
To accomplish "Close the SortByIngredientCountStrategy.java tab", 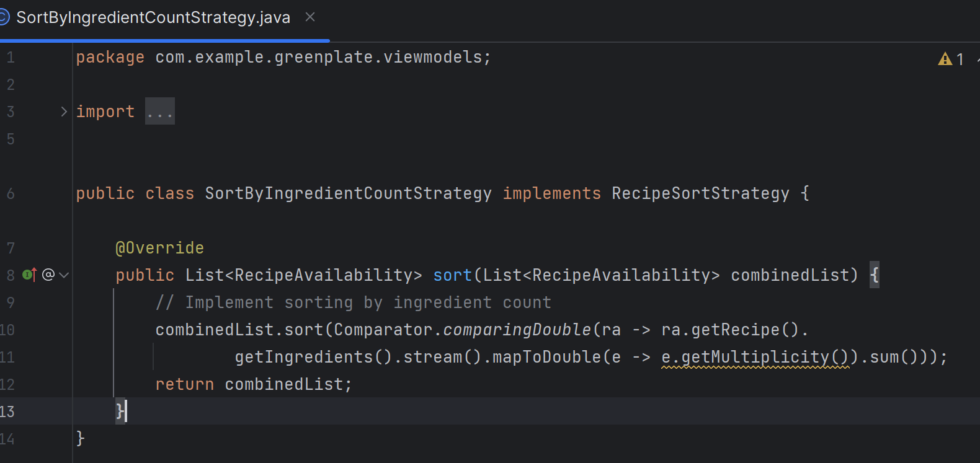I will tap(310, 17).
